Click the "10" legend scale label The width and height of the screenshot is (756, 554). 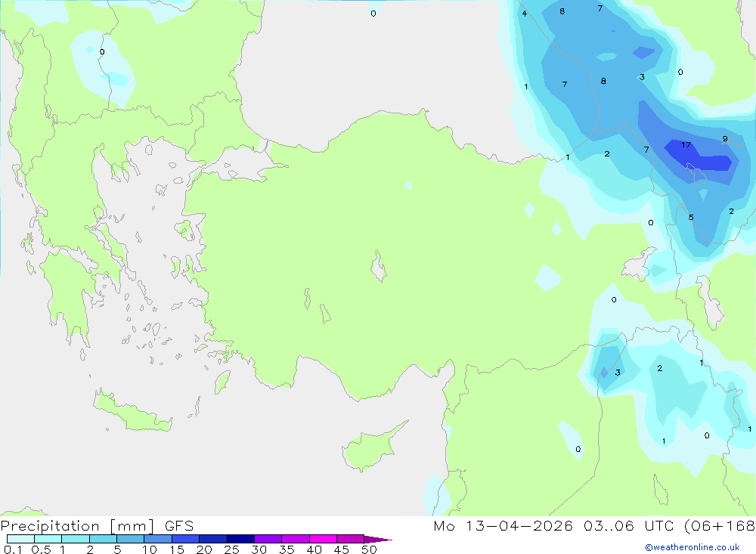pyautogui.click(x=150, y=549)
